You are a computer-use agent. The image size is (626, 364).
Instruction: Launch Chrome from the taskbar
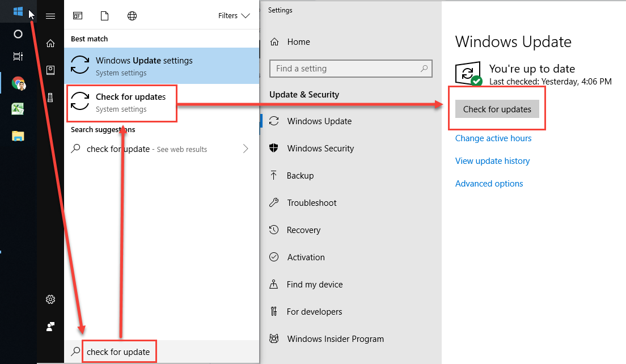(18, 83)
